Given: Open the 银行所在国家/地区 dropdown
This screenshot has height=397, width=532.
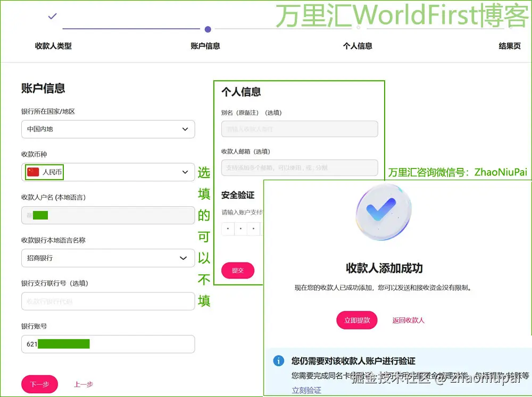Looking at the screenshot, I should 108,129.
